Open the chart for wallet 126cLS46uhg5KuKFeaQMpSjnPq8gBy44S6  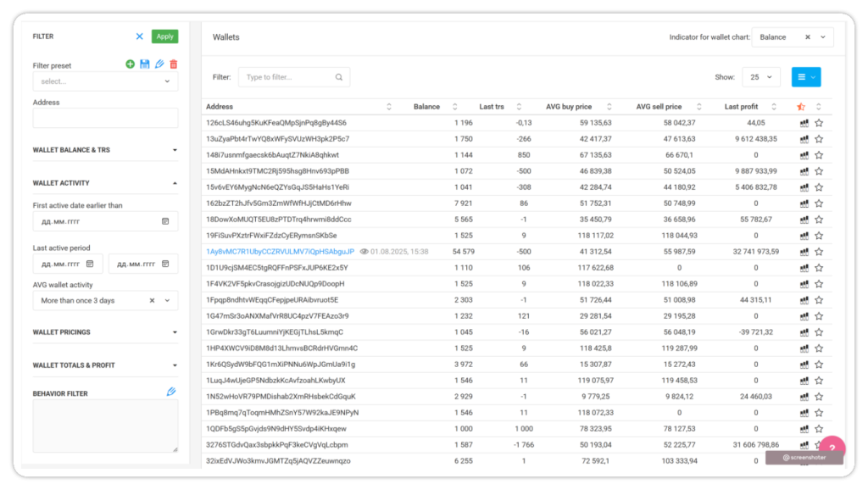[804, 123]
